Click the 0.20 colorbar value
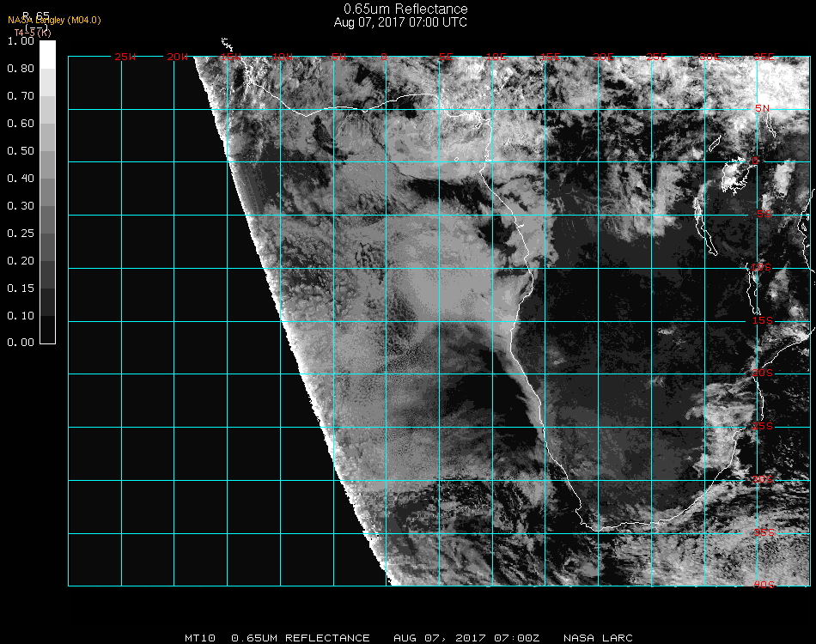The image size is (816, 644). 21,261
